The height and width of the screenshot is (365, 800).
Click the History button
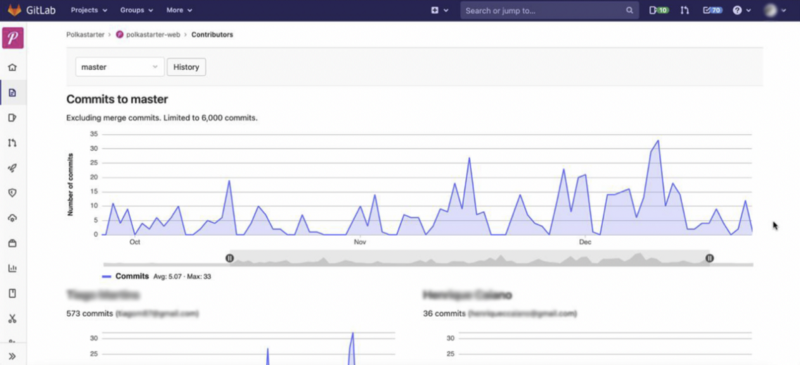click(x=186, y=67)
